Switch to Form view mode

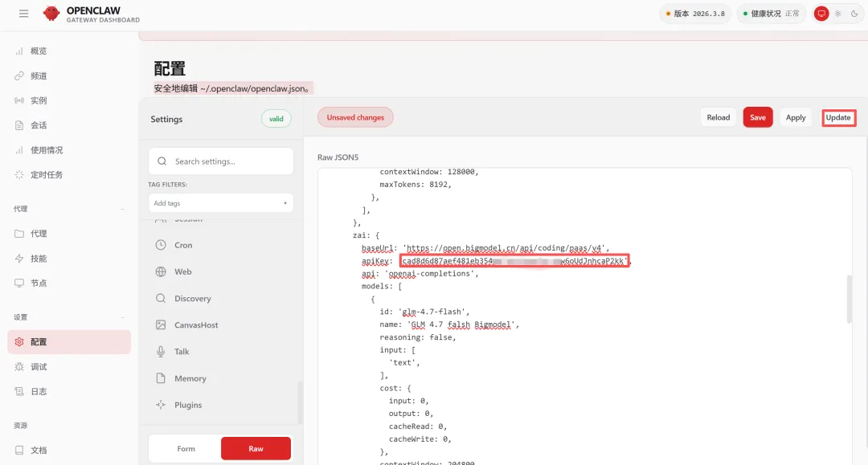tap(186, 448)
